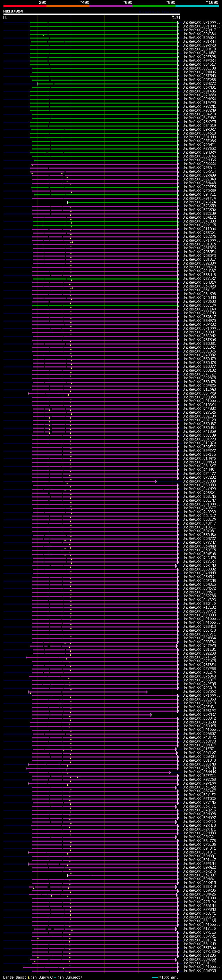Click the UniRef100_C0NGE5 label
Viewport: 222px width, 980px height.
[x=199, y=584]
